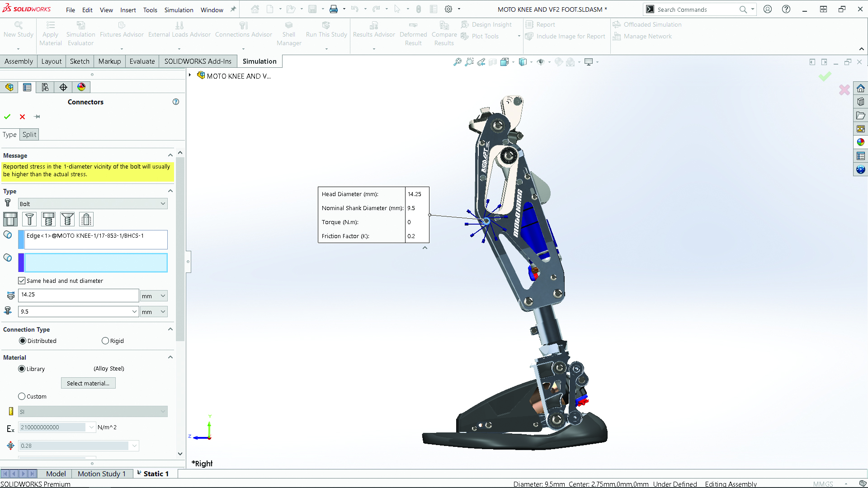Viewport: 868px width, 488px height.
Task: Select the foundation bolt type icon
Action: tap(86, 219)
